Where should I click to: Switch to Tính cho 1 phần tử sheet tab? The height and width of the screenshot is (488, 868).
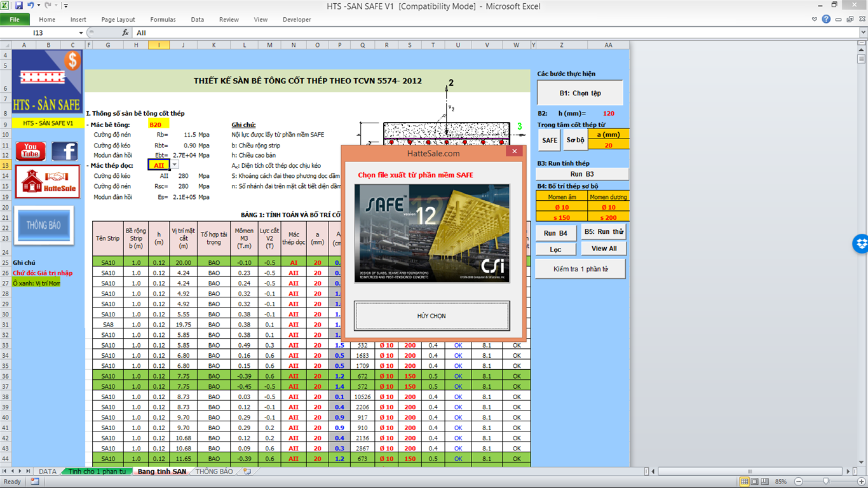pyautogui.click(x=98, y=471)
